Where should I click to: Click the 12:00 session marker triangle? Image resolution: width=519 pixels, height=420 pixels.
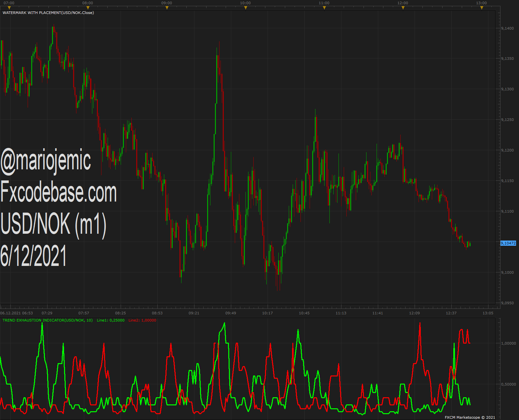pos(403,8)
